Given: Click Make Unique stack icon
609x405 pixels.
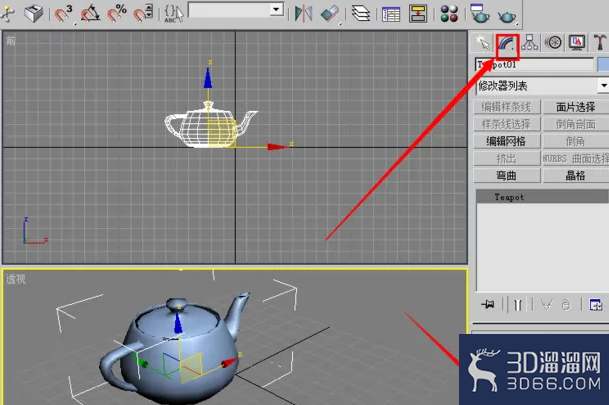Looking at the screenshot, I should point(546,305).
